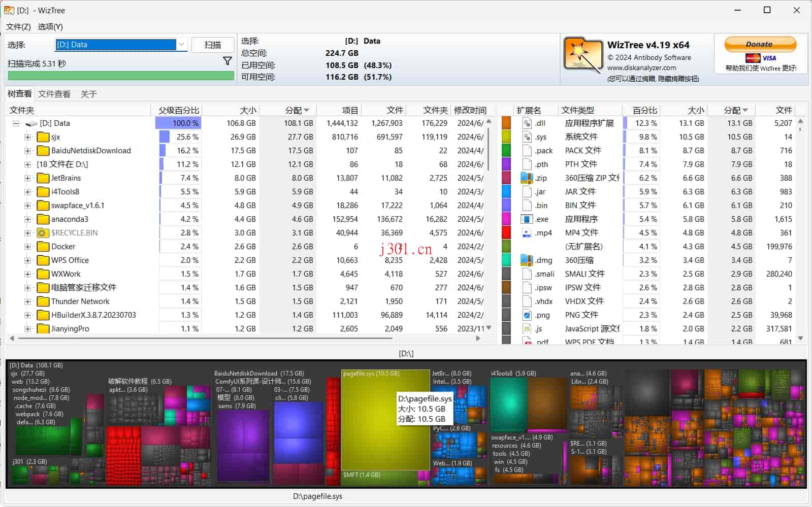Select the pagefile.sys treemap block
This screenshot has height=507, width=812.
(x=385, y=420)
